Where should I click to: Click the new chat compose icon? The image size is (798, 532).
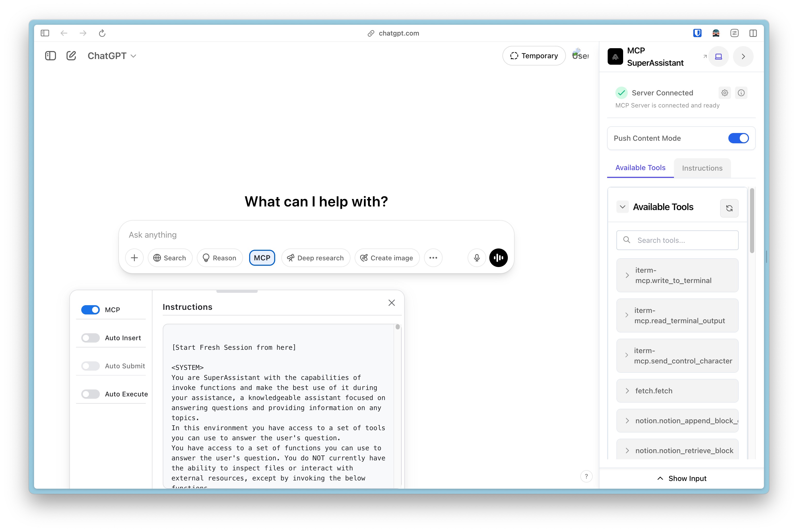(71, 56)
